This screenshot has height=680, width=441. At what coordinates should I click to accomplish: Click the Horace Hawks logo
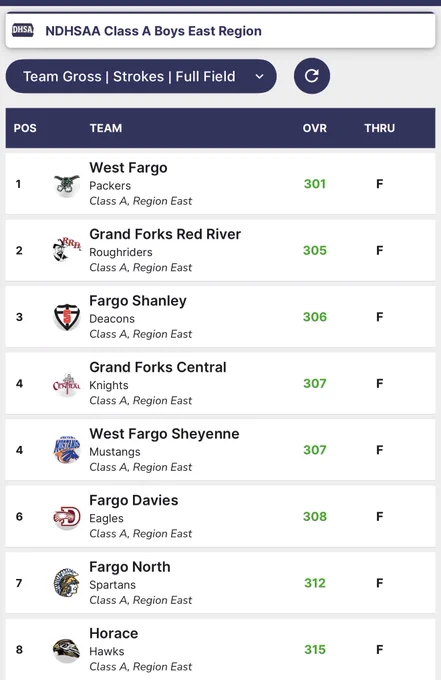click(67, 650)
